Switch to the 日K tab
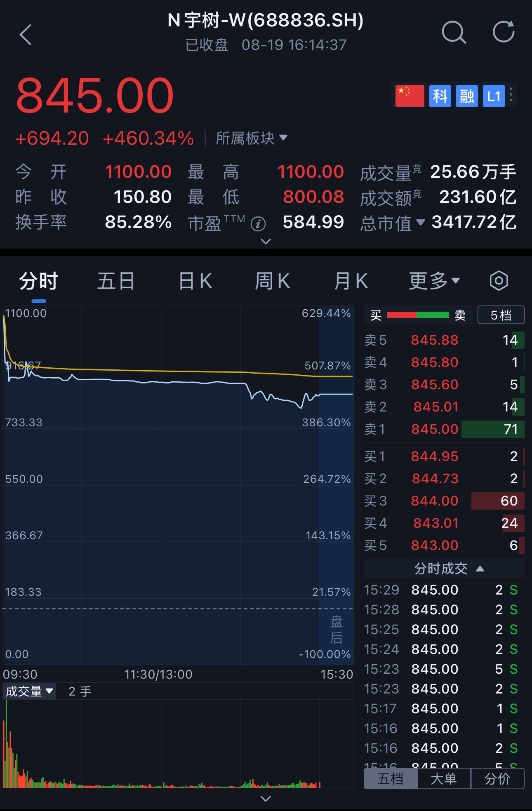The height and width of the screenshot is (811, 532). tap(195, 281)
